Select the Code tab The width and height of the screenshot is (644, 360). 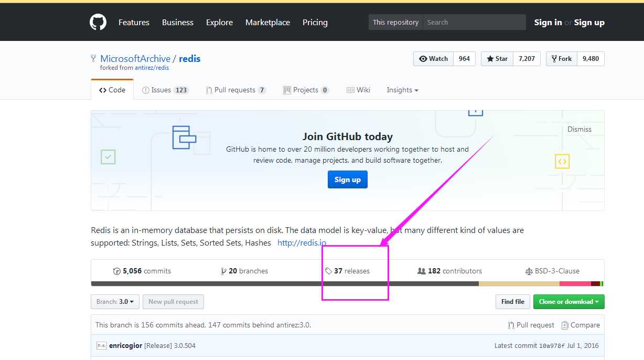pos(112,90)
